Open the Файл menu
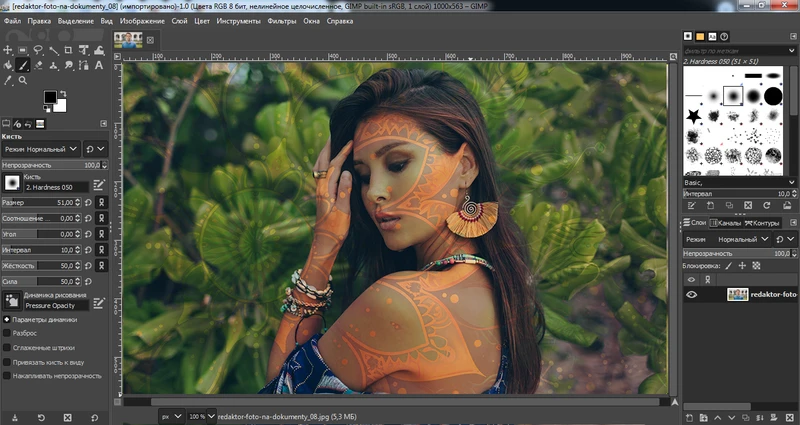The width and height of the screenshot is (800, 425). point(12,21)
